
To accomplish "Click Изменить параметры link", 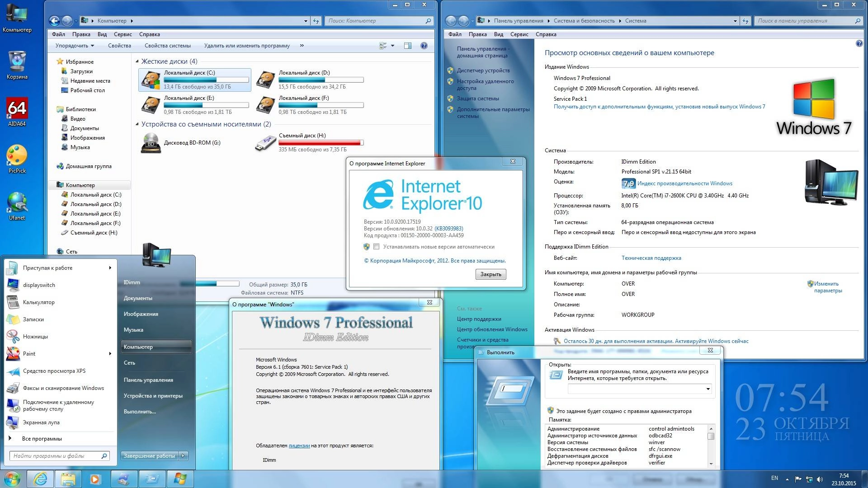I will pyautogui.click(x=828, y=287).
